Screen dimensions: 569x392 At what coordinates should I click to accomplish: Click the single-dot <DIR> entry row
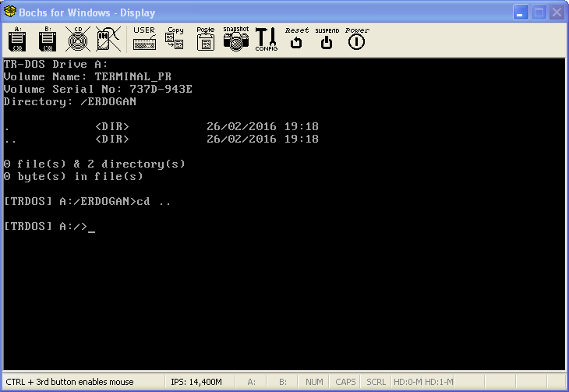point(161,126)
